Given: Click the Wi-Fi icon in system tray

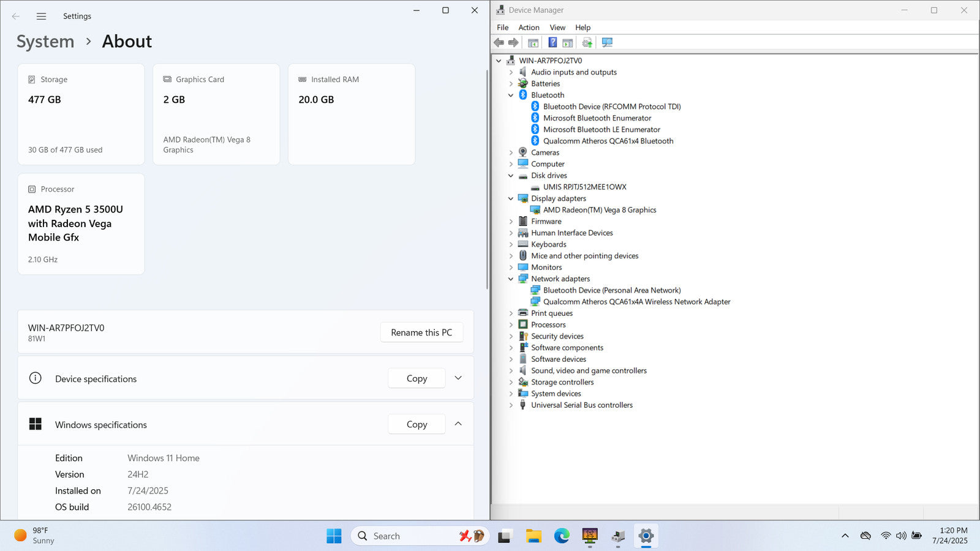Looking at the screenshot, I should tap(886, 536).
